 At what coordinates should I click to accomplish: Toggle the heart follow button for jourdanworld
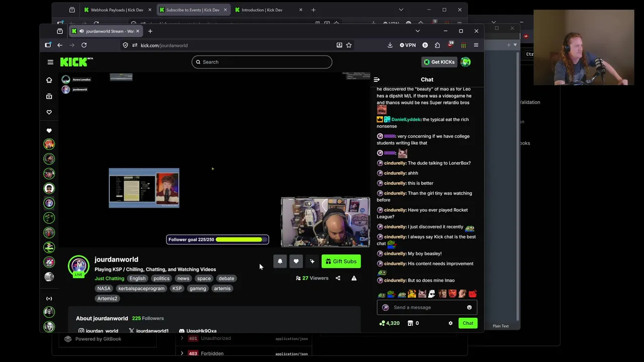tap(296, 261)
